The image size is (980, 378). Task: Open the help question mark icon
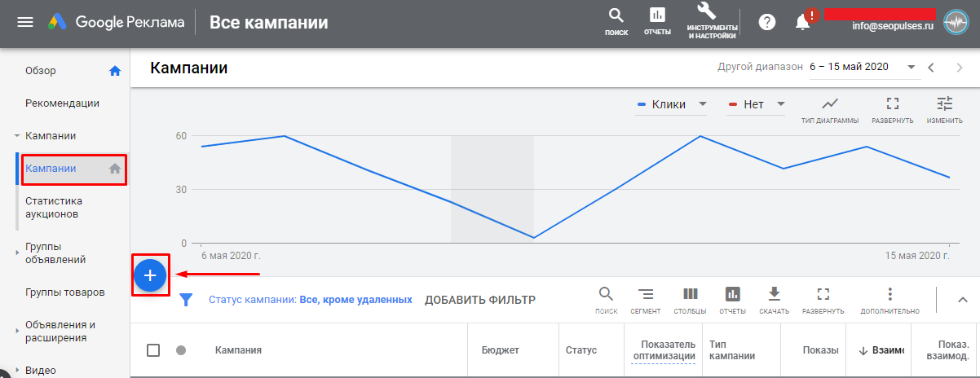(766, 22)
